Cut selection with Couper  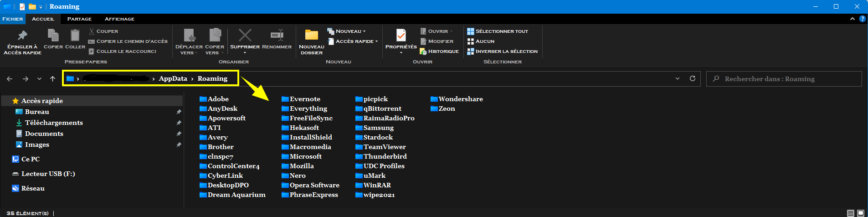click(x=103, y=31)
